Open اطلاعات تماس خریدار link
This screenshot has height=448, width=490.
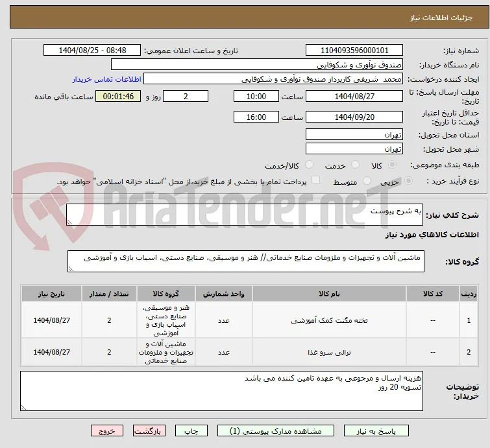click(x=107, y=79)
